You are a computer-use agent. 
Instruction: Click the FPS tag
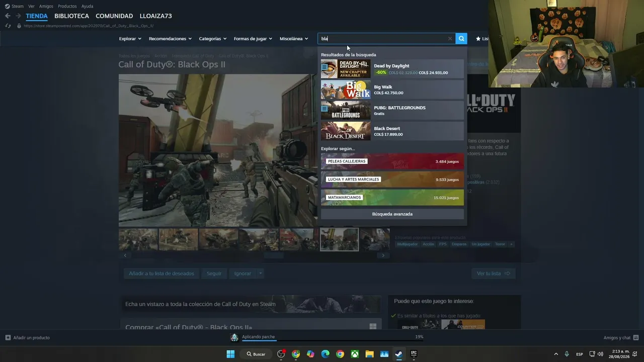click(443, 244)
